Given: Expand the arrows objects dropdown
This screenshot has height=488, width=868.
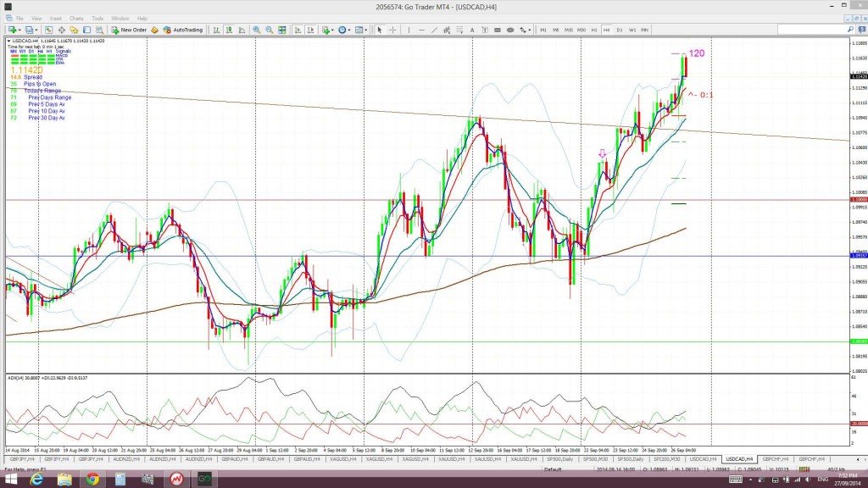Looking at the screenshot, I should click(x=529, y=30).
